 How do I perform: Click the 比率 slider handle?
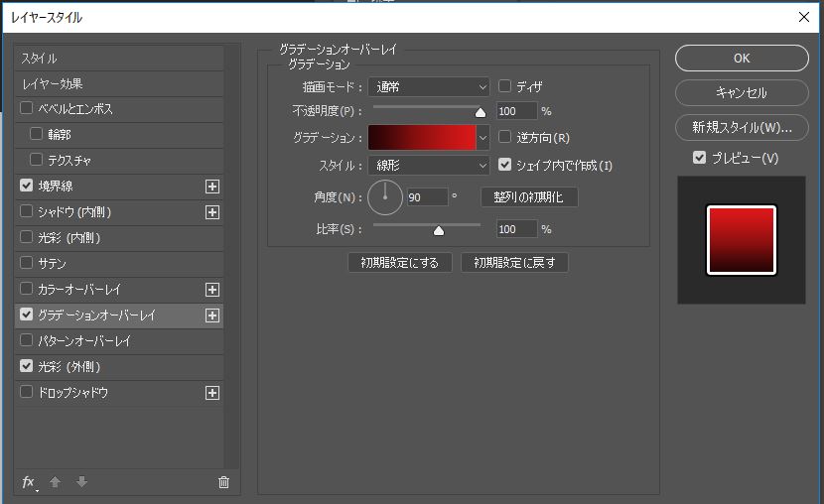pyautogui.click(x=438, y=230)
